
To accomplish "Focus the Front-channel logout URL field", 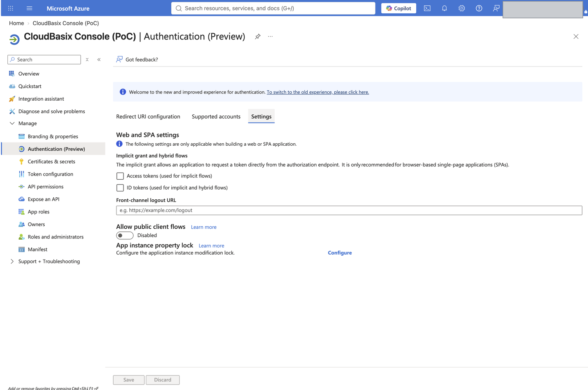I will pos(349,210).
